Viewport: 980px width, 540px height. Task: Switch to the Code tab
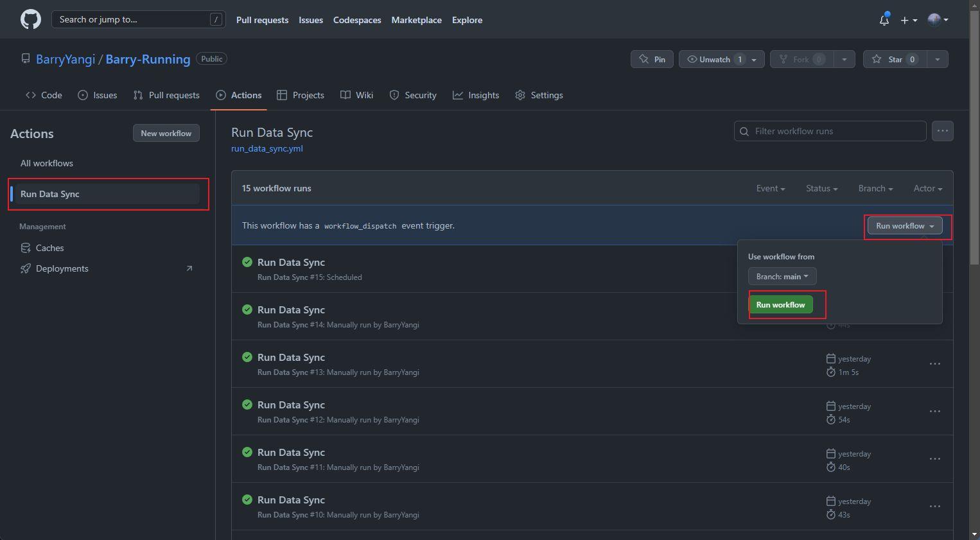point(44,95)
